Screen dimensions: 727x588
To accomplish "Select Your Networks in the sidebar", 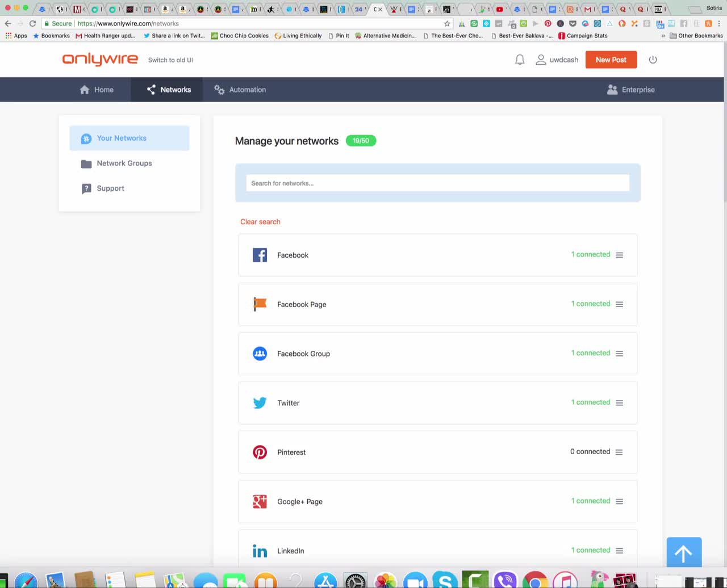I will (x=122, y=138).
